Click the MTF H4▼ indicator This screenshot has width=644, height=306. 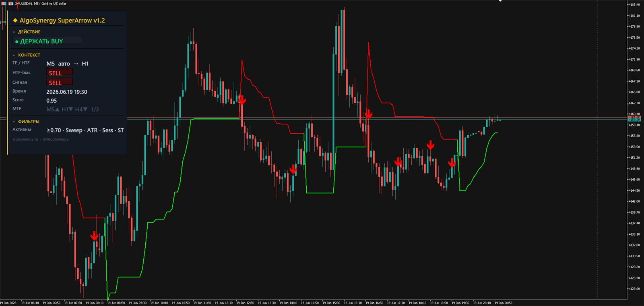coord(81,110)
